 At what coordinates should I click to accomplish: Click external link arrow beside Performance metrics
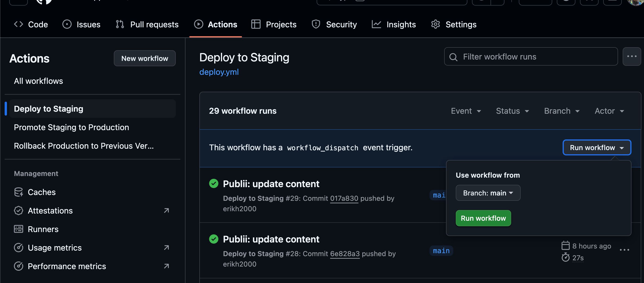[x=166, y=266]
